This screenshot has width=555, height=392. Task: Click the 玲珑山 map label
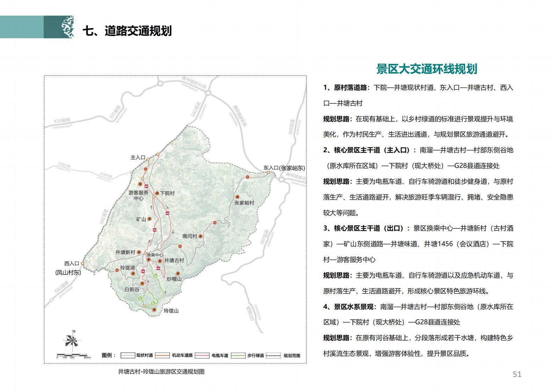click(x=171, y=311)
